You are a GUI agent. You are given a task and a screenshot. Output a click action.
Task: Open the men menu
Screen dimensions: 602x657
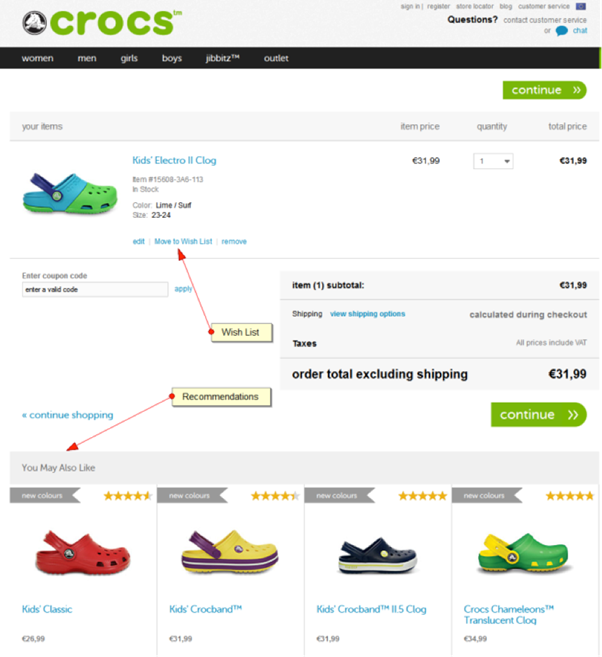click(x=87, y=58)
